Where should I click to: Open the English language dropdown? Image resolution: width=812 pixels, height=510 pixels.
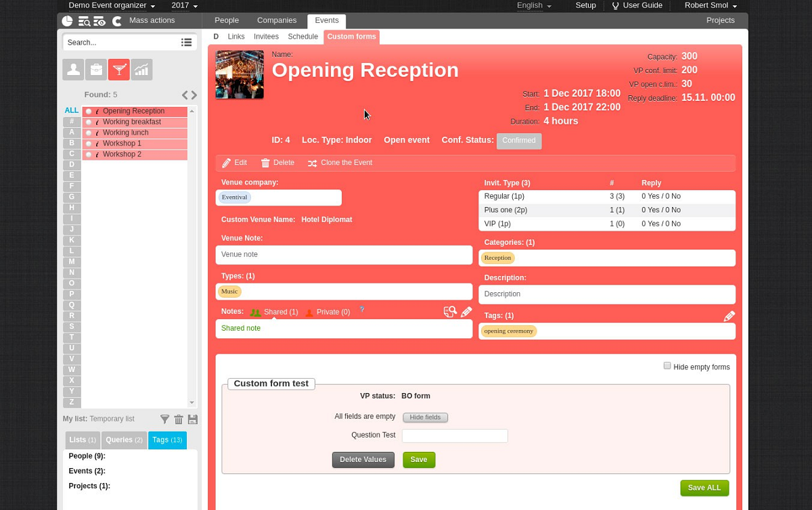point(534,5)
